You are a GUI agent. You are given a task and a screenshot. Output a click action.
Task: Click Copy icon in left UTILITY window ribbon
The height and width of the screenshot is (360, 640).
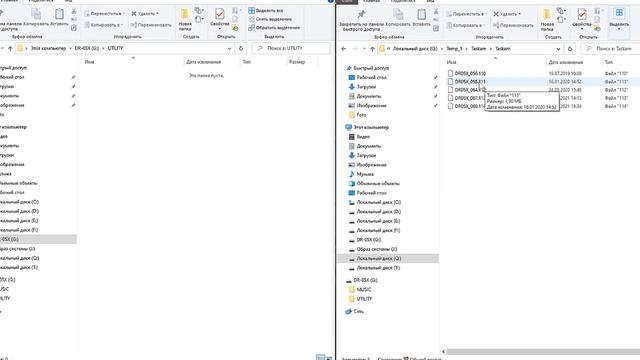[x=36, y=14]
